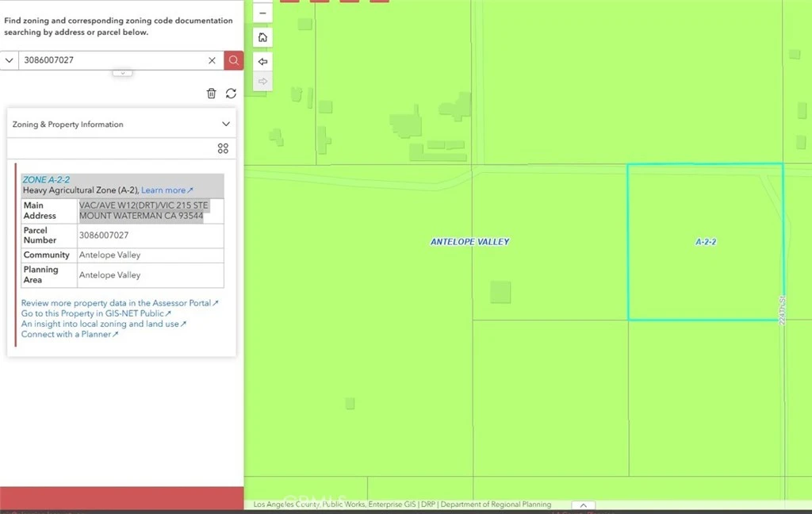812x514 pixels.
Task: Clear the parcel number search text
Action: point(213,60)
